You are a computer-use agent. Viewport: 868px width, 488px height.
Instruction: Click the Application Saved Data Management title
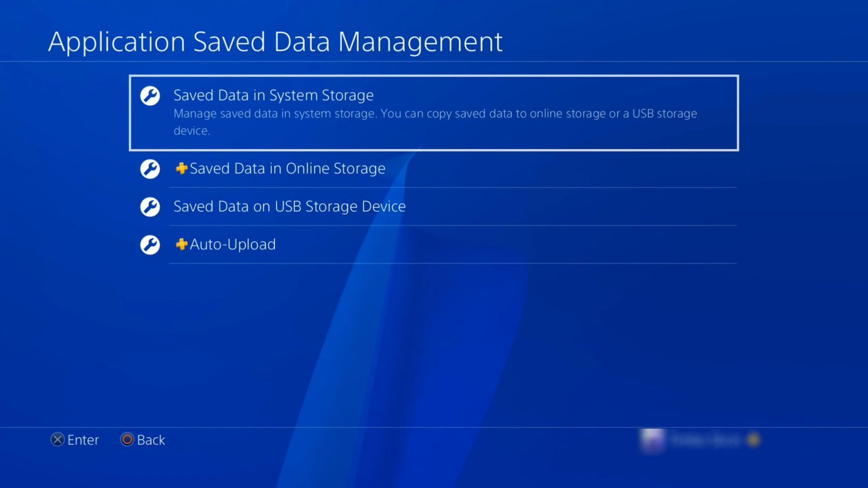tap(275, 41)
